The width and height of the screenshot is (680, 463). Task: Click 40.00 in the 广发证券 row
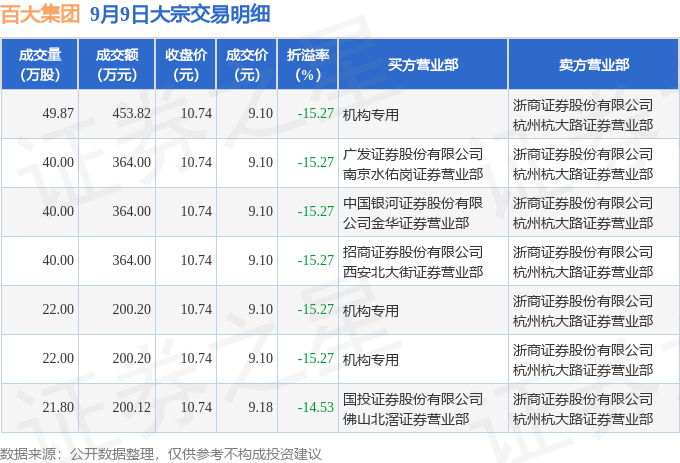point(58,163)
